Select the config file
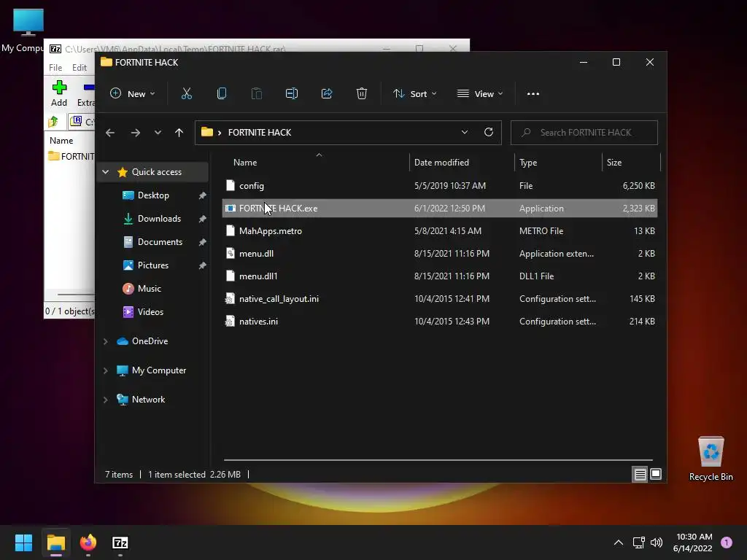The width and height of the screenshot is (747, 560). point(440,186)
